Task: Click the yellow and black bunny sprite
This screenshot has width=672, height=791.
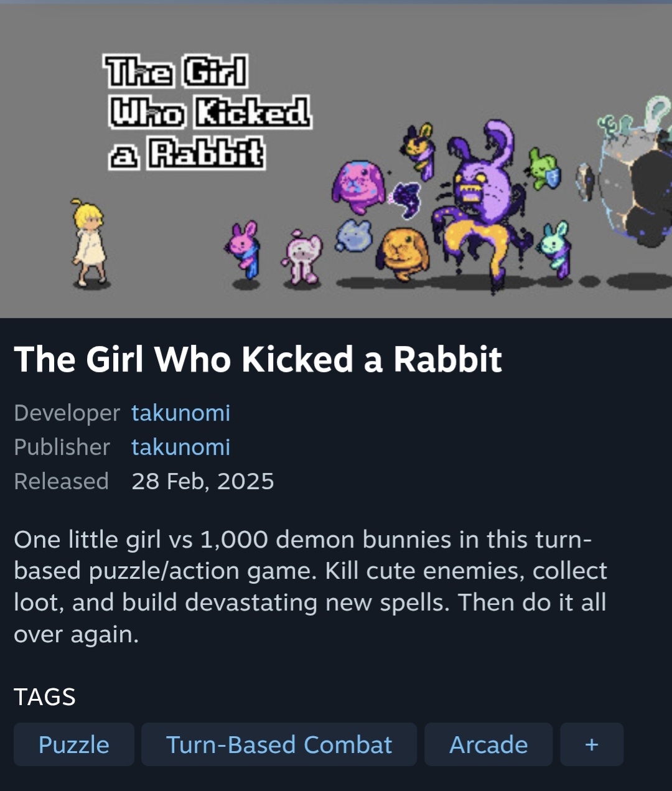Action: [x=419, y=151]
